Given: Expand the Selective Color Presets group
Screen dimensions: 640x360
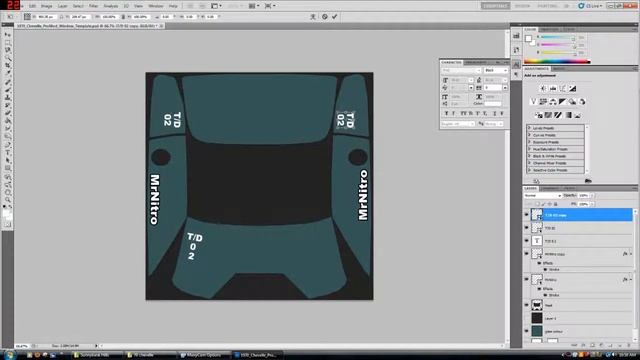Looking at the screenshot, I should pyautogui.click(x=529, y=170).
